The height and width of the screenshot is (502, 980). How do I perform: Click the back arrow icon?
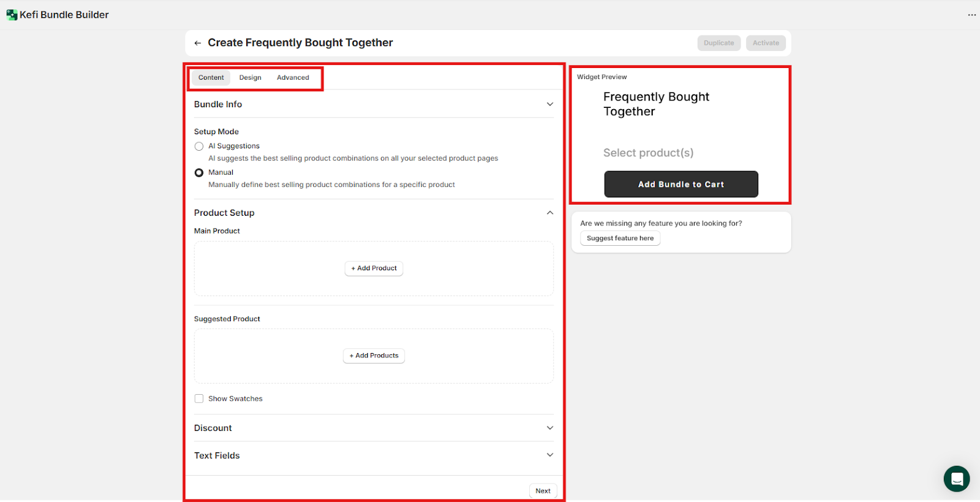197,43
